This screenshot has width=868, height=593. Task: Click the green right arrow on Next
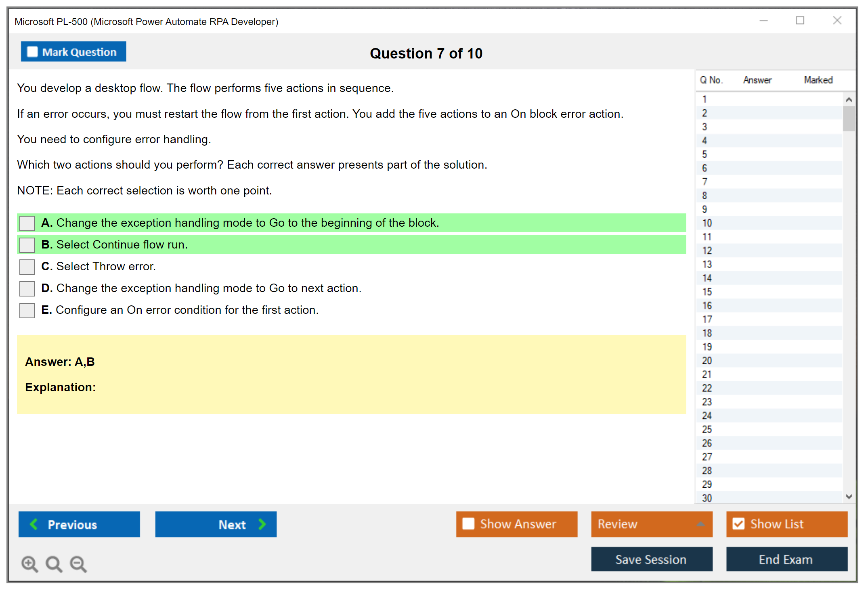click(x=262, y=524)
